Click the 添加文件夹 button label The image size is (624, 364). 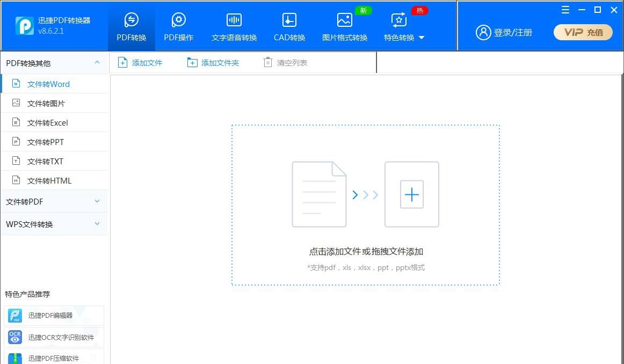pyautogui.click(x=220, y=63)
